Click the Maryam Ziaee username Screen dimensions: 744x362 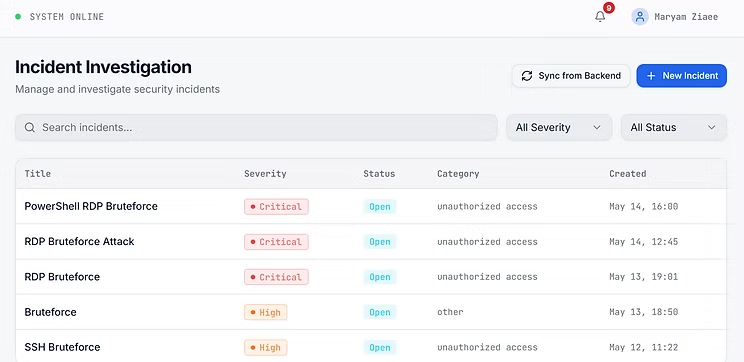686,17
